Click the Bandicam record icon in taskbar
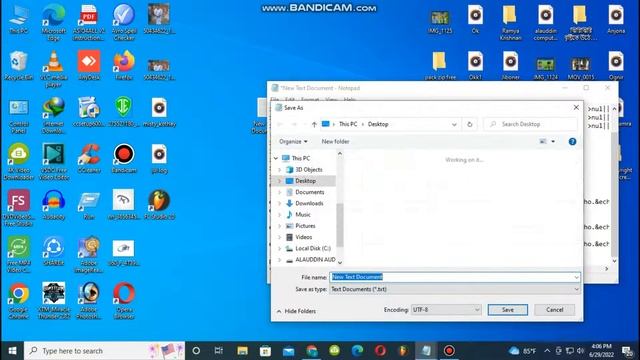This screenshot has width=640, height=360. pos(449,351)
